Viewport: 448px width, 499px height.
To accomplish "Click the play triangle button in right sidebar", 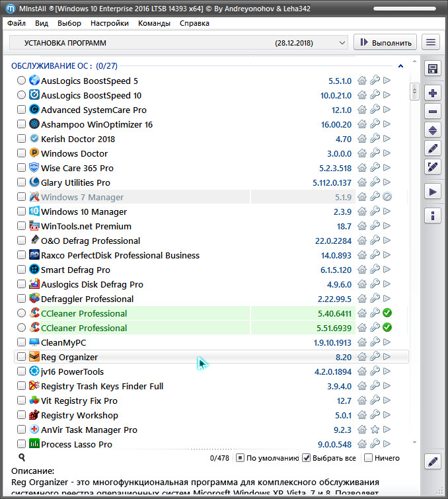I will pos(433,192).
